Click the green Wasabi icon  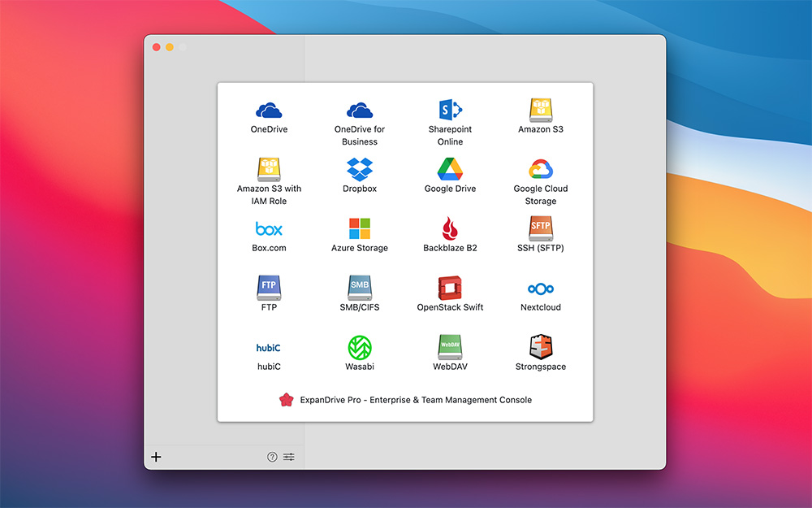[x=360, y=347]
